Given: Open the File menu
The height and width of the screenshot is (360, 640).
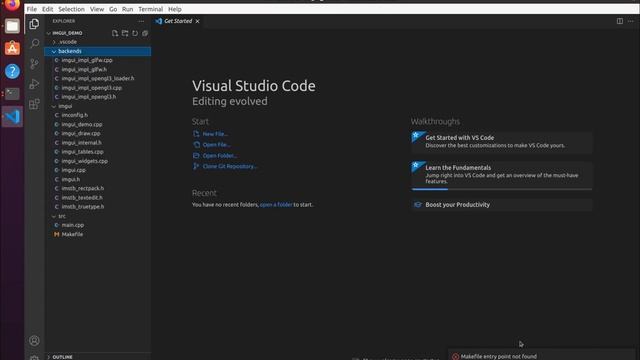Looking at the screenshot, I should [x=32, y=9].
